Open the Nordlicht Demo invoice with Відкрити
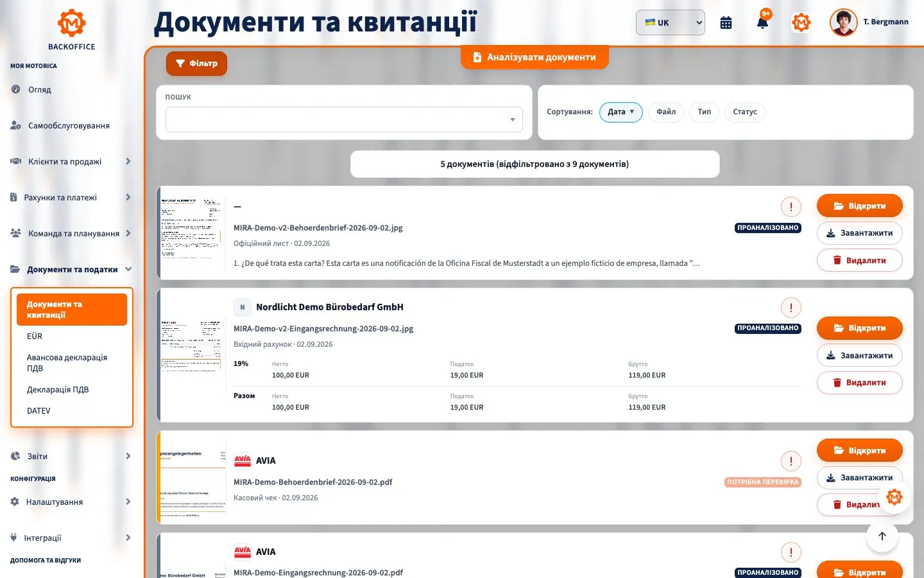 pos(860,328)
